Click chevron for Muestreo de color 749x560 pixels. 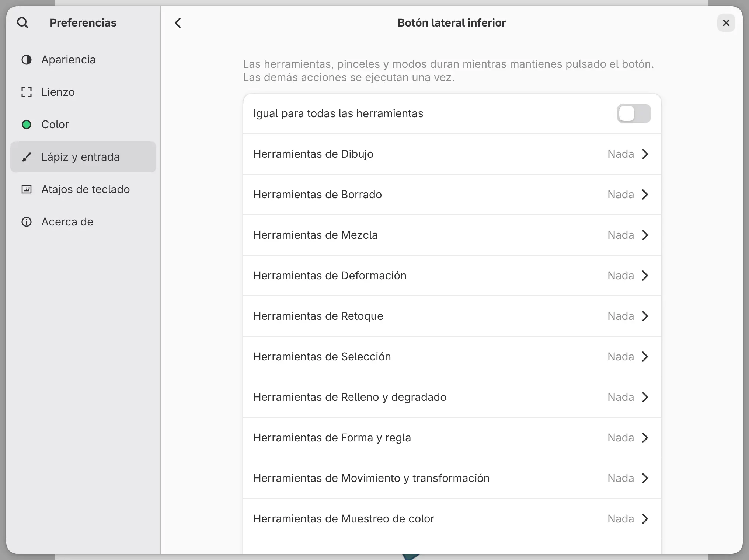645,519
